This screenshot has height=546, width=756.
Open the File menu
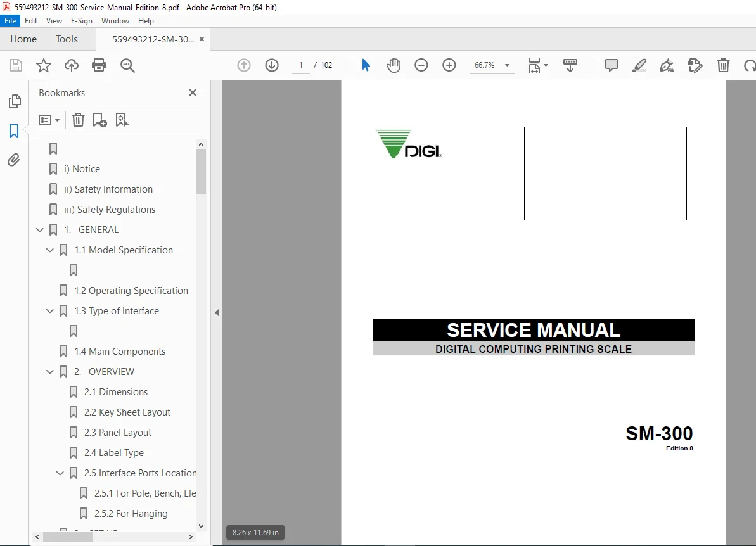pyautogui.click(x=10, y=21)
